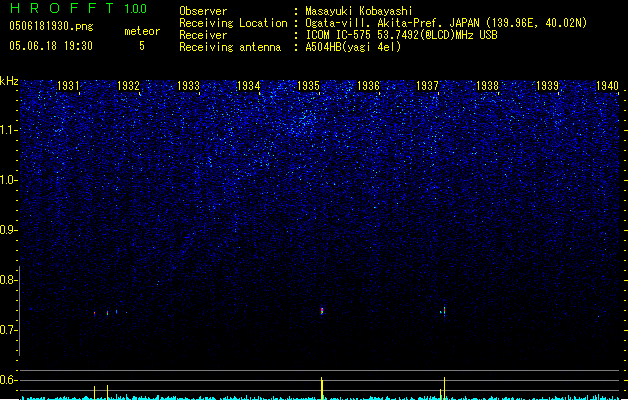Click the kHz axis unit label

(9, 81)
